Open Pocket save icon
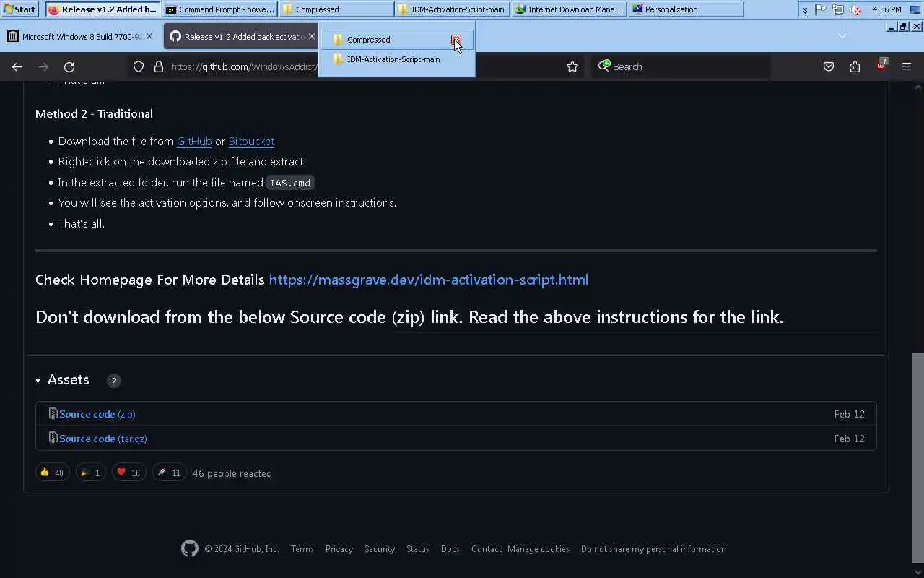The image size is (924, 578). coord(829,66)
